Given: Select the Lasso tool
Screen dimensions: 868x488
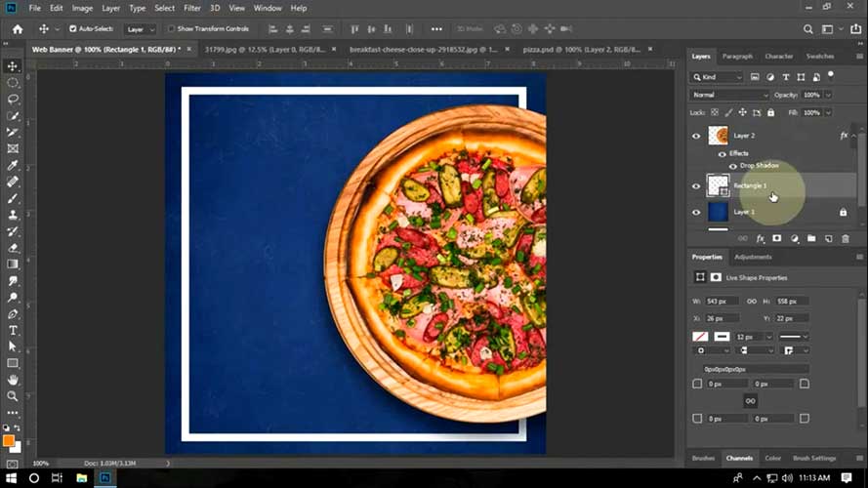Looking at the screenshot, I should click(13, 99).
